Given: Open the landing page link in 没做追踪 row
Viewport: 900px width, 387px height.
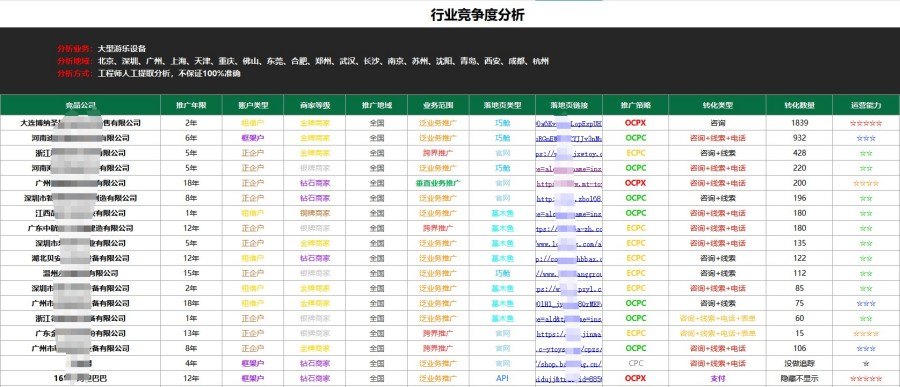Looking at the screenshot, I should point(569,363).
